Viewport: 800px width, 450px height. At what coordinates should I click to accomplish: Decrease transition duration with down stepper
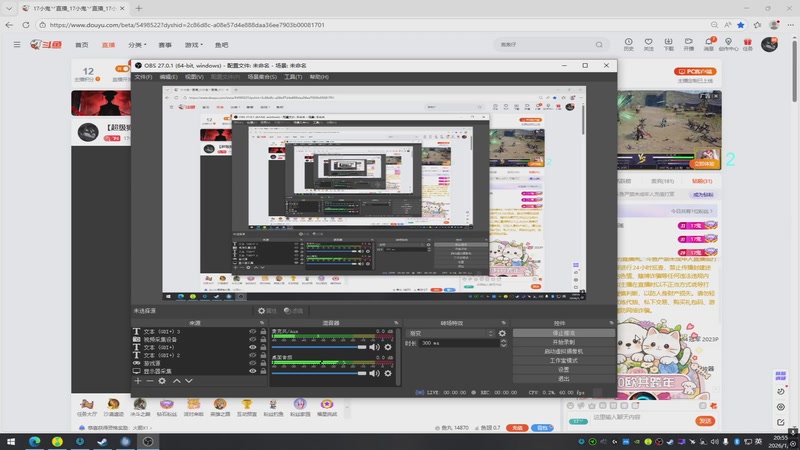(504, 345)
